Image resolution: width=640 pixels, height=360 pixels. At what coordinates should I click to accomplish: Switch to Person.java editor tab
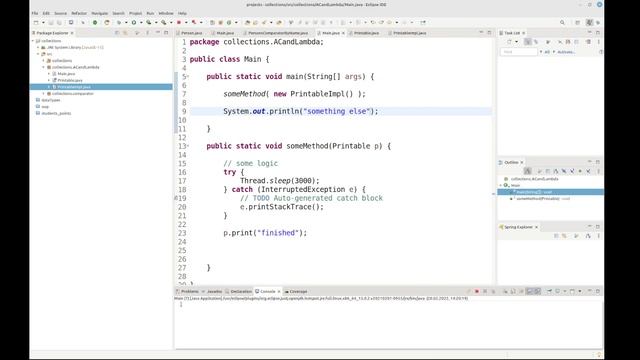pyautogui.click(x=191, y=33)
